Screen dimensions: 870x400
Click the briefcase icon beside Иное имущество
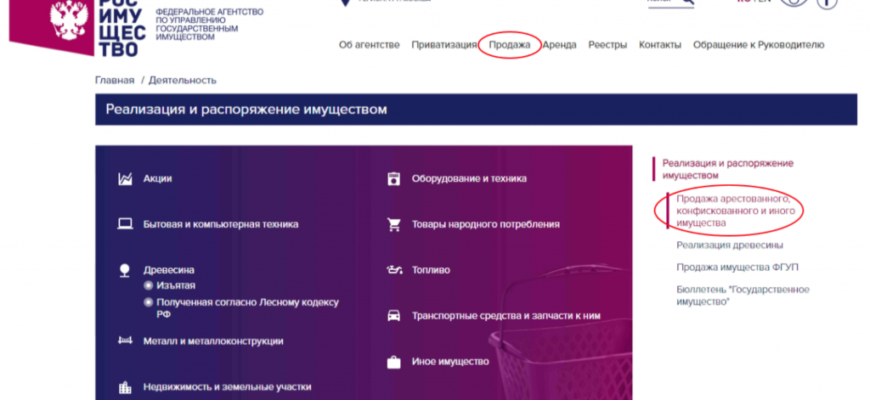point(394,362)
